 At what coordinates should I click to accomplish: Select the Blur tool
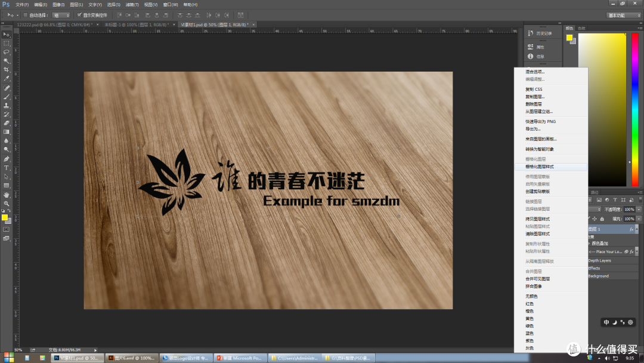6,140
